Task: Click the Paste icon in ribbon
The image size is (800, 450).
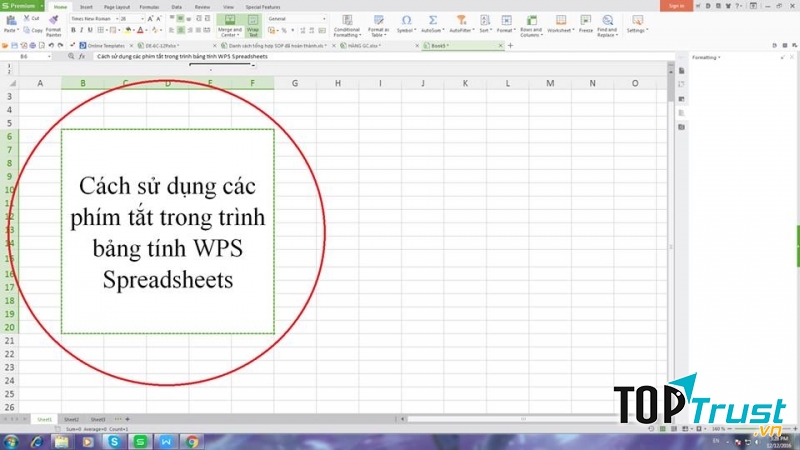Action: (x=11, y=21)
